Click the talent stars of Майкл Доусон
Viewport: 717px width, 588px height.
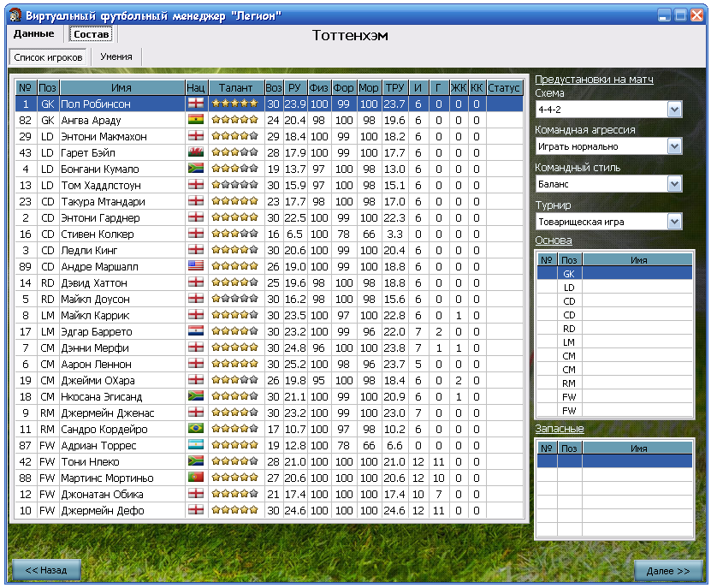[x=235, y=299]
